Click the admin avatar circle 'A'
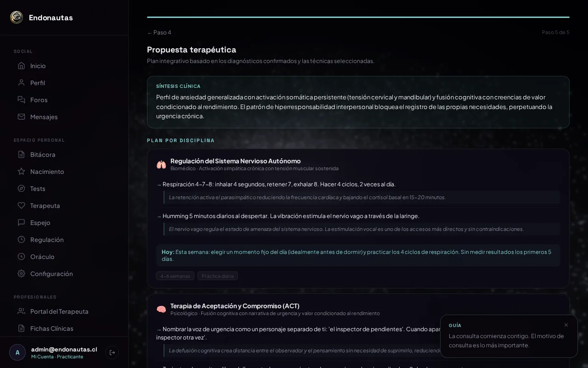Screen dimensions: 588x368 (x=17, y=352)
